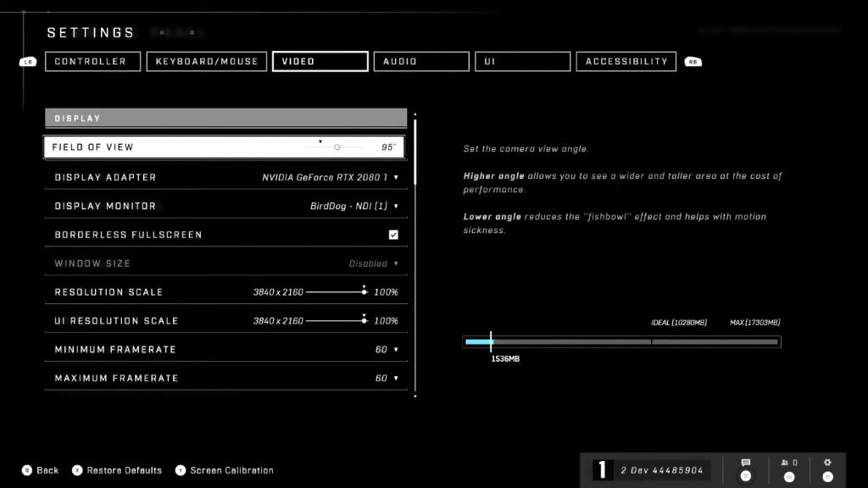Open Screen Calibration
This screenshot has height=488, width=868.
231,470
